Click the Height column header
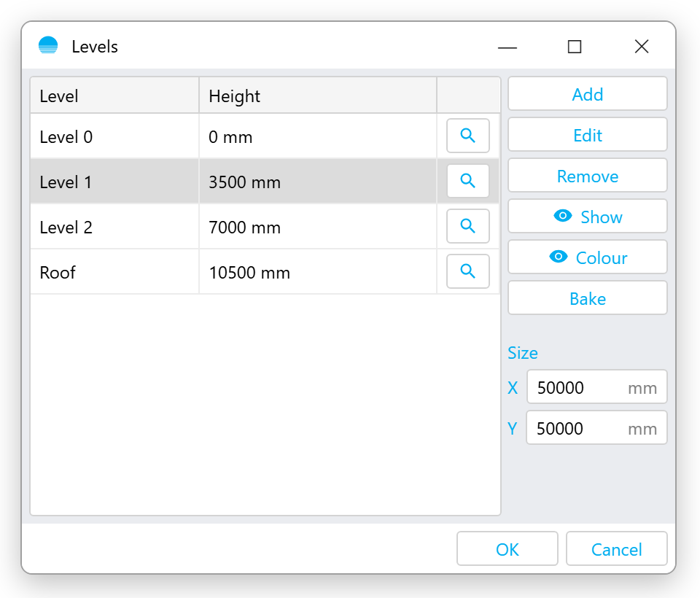 click(318, 96)
